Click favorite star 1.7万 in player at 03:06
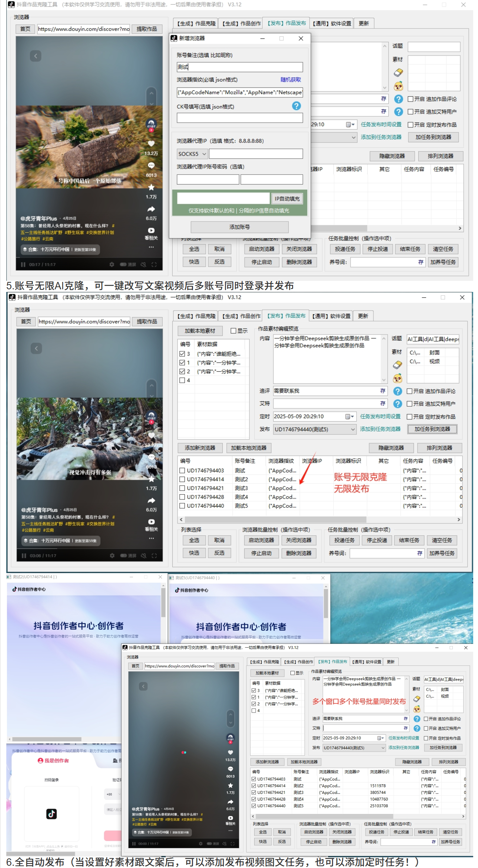This screenshot has width=478, height=868. click(151, 479)
